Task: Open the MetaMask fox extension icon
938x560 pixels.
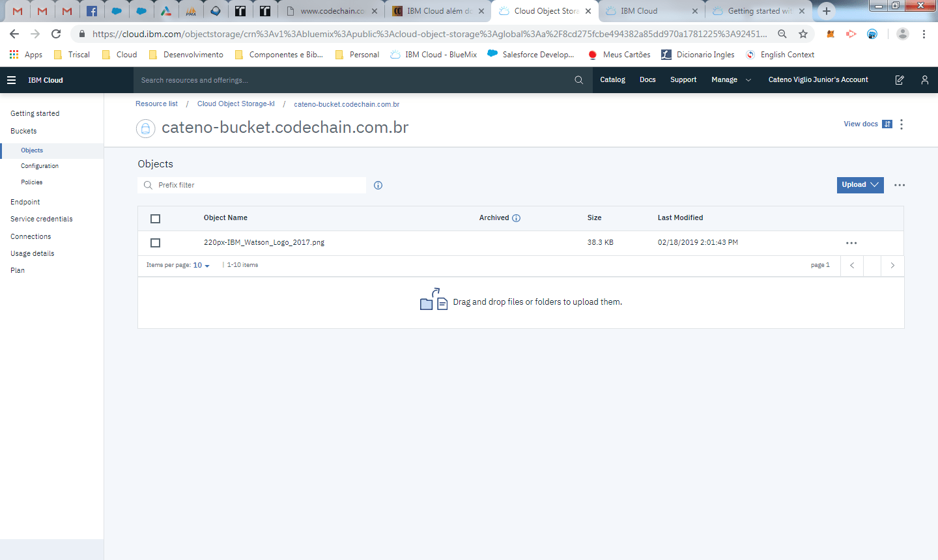Action: tap(831, 34)
